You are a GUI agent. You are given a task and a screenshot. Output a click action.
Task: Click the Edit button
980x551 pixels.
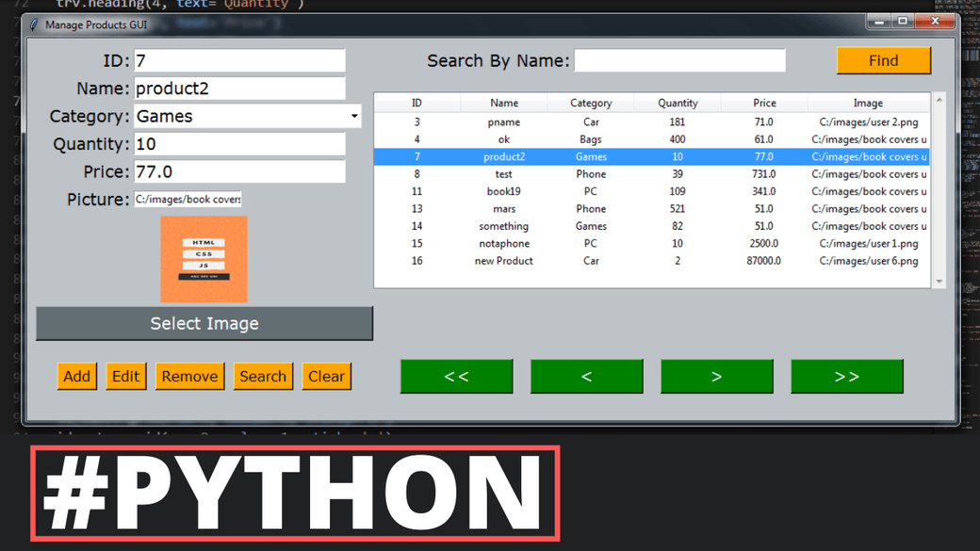(x=125, y=376)
